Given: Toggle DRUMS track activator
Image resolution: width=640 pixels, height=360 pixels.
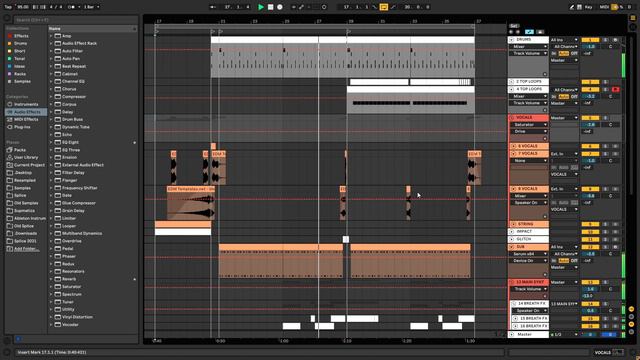Looking at the screenshot, I should tap(590, 40).
